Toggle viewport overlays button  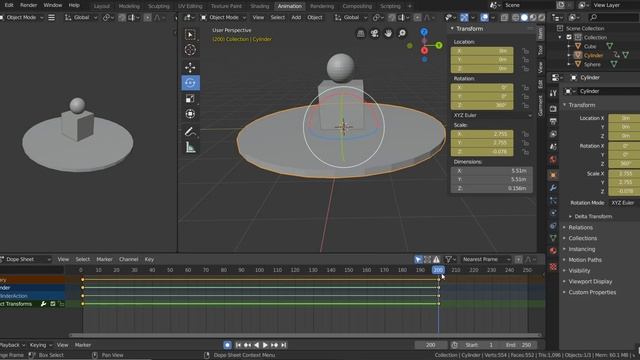click(484, 18)
